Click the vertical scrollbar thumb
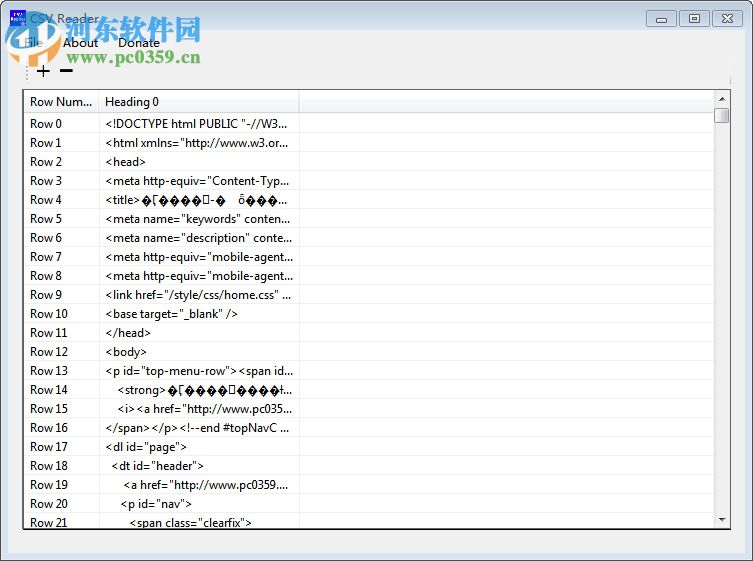Viewport: 753px width, 561px height. [x=722, y=116]
